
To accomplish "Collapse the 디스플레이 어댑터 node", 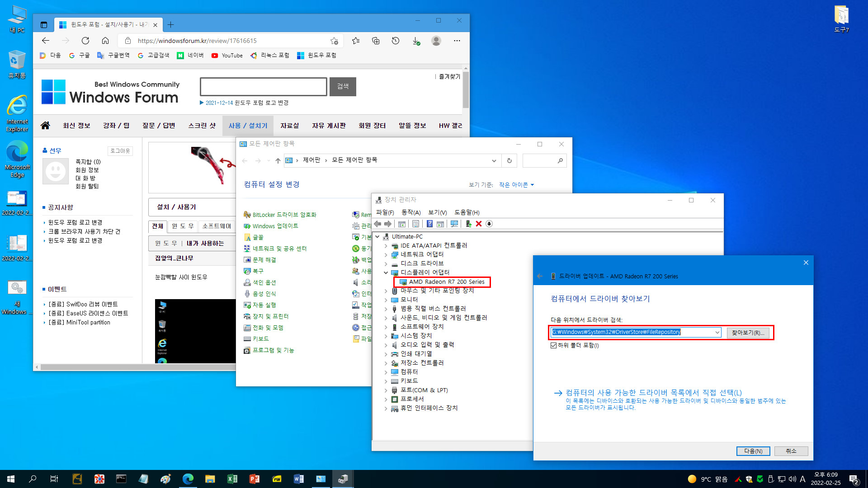I will click(386, 272).
